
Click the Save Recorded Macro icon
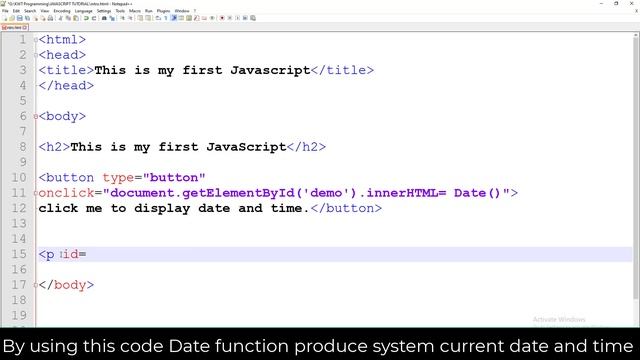pos(253,18)
